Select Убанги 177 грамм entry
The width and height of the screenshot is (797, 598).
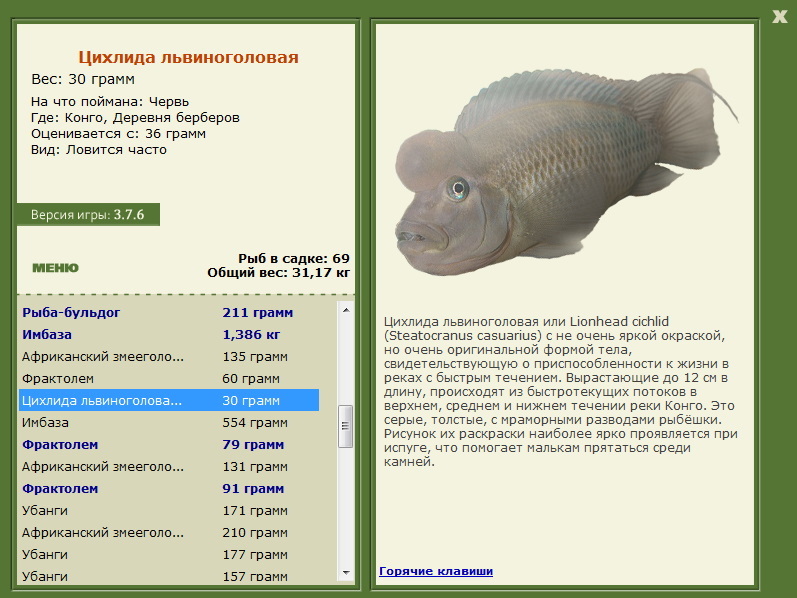(169, 554)
